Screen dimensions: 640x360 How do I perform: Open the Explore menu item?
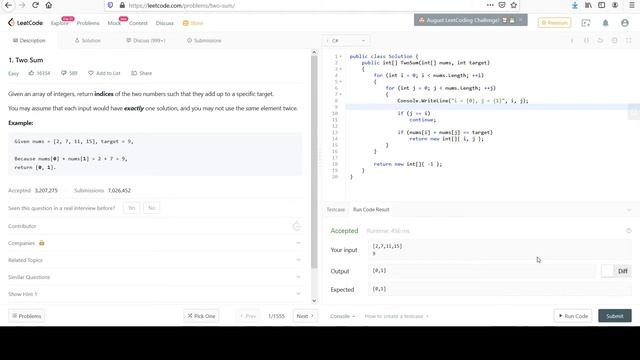coord(60,23)
